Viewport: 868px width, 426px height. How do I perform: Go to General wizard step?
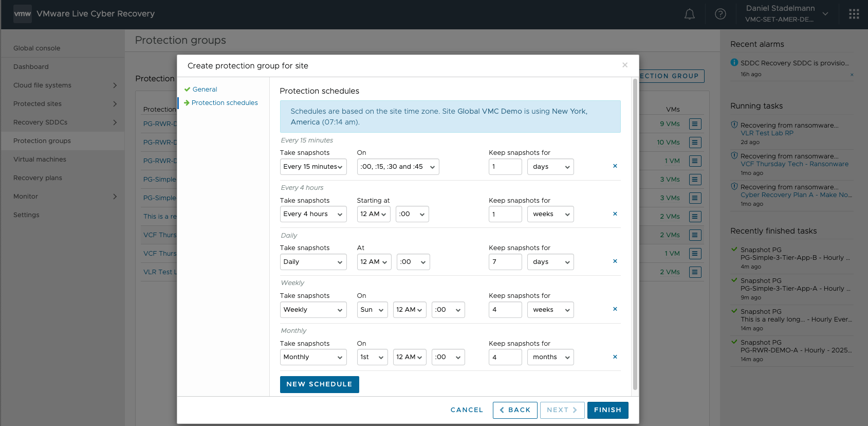(205, 90)
